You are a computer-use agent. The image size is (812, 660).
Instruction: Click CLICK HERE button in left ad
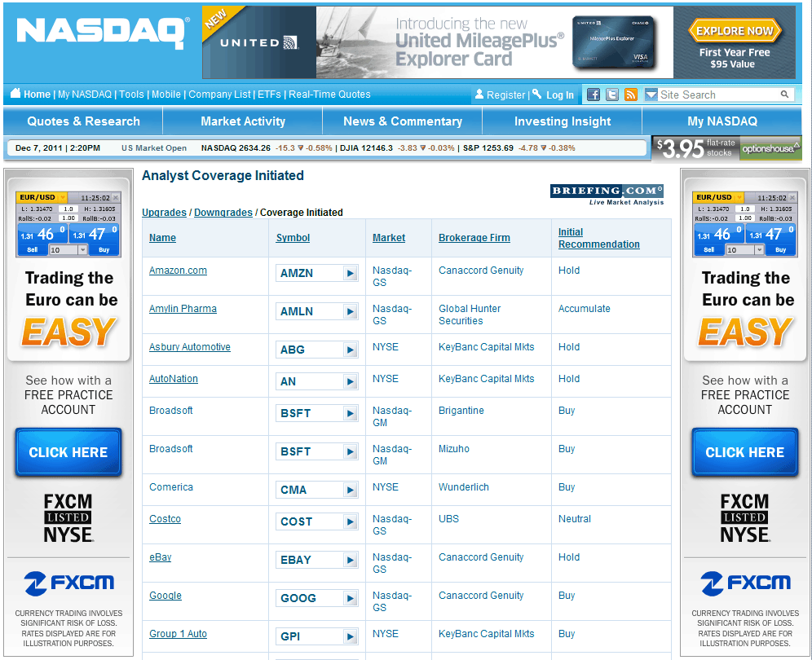[x=68, y=452]
